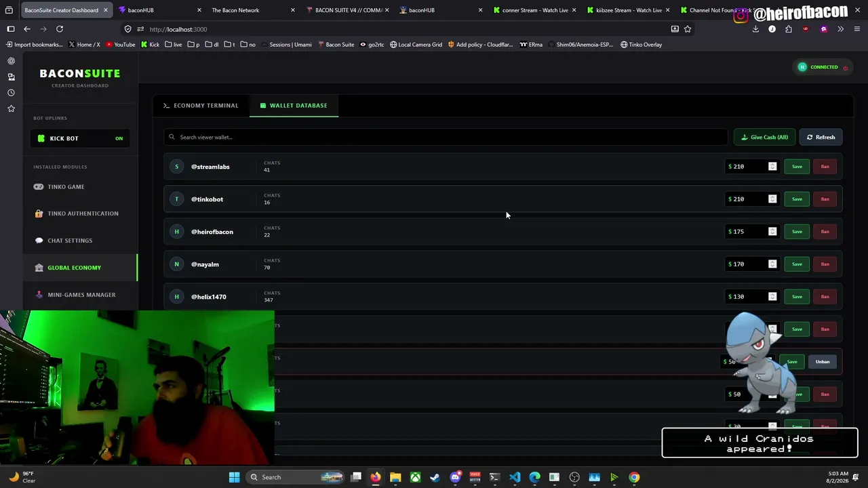Reload the current browser page

[x=60, y=29]
